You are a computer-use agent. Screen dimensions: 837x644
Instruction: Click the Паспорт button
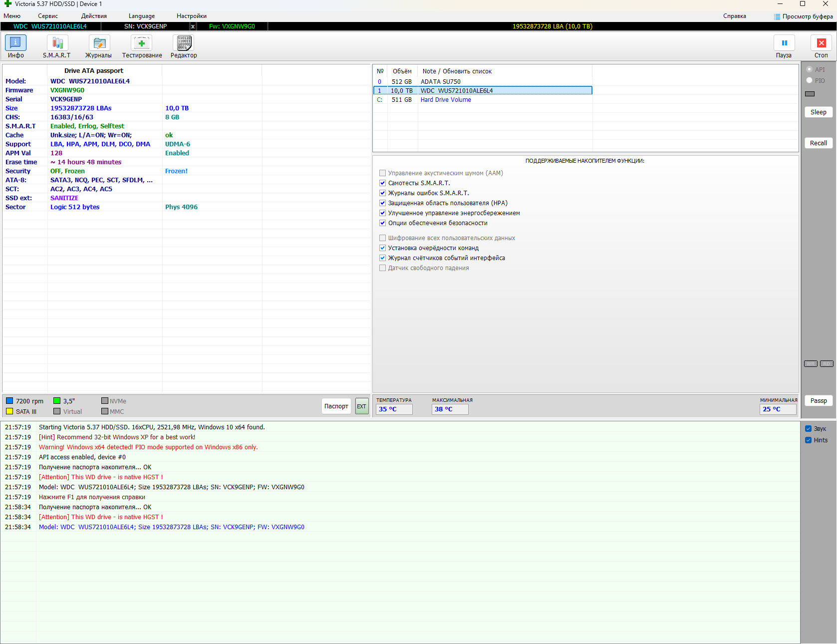click(x=336, y=406)
